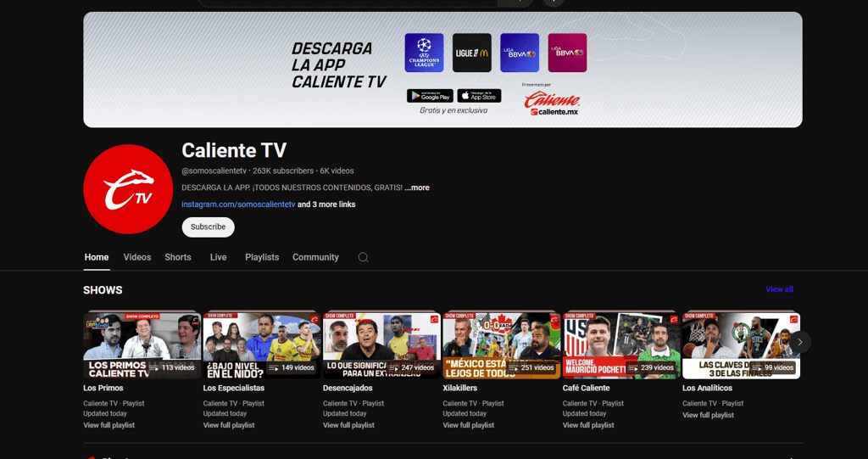This screenshot has width=868, height=459.
Task: Open the Café Caliente playlist thumbnail
Action: click(x=621, y=344)
